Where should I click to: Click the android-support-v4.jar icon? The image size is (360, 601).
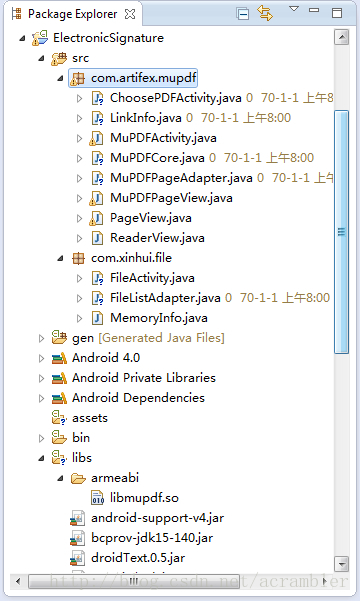[78, 518]
